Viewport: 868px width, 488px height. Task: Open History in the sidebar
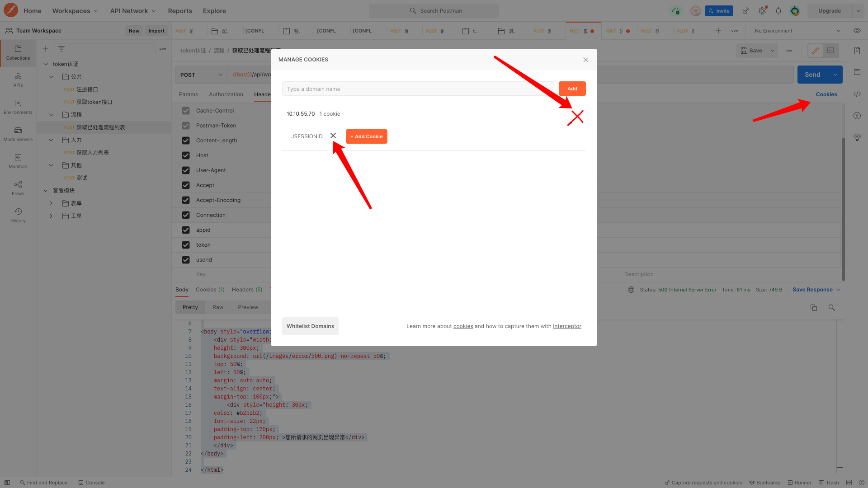(x=18, y=215)
